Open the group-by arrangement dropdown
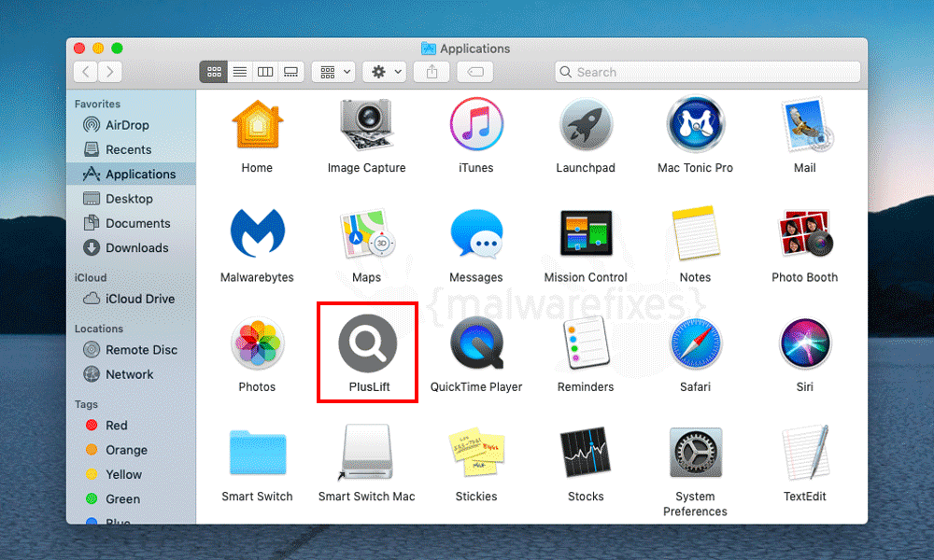 point(333,72)
